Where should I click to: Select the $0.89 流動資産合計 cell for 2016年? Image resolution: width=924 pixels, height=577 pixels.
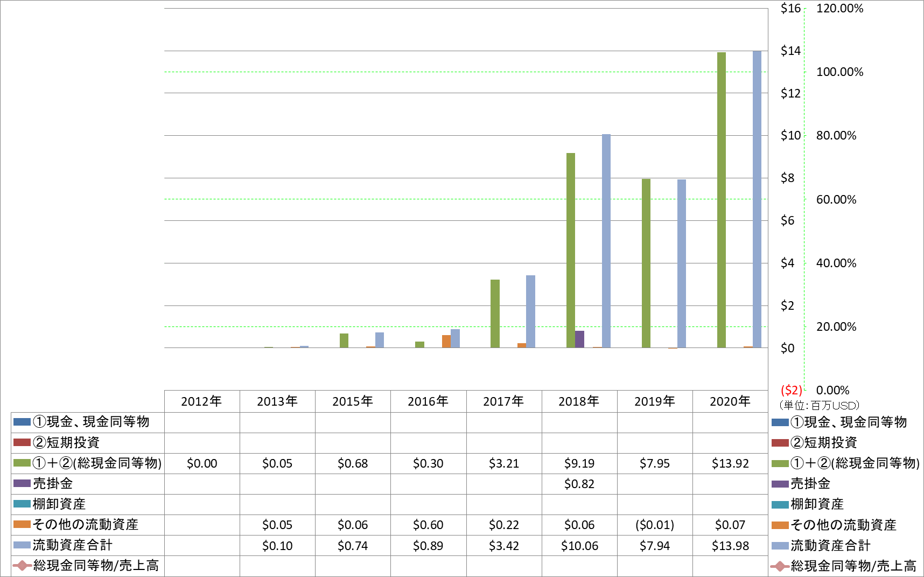[x=428, y=546]
